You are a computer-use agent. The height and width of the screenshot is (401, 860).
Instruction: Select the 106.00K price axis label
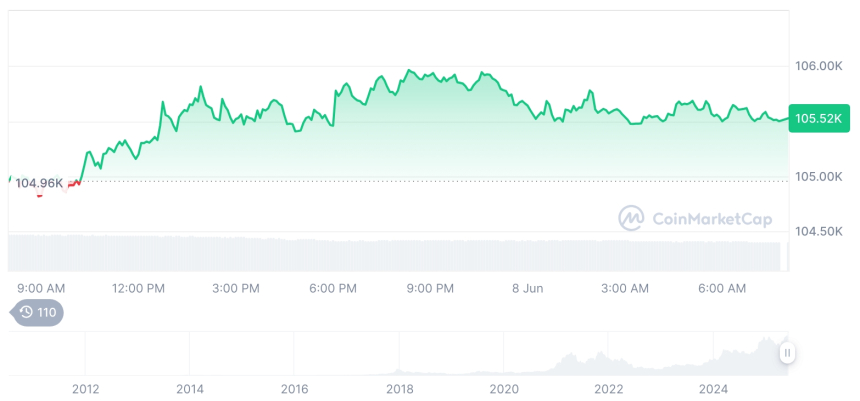pos(818,66)
